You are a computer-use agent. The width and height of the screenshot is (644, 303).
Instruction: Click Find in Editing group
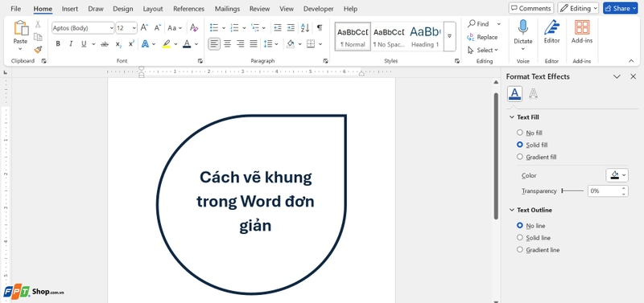[478, 24]
